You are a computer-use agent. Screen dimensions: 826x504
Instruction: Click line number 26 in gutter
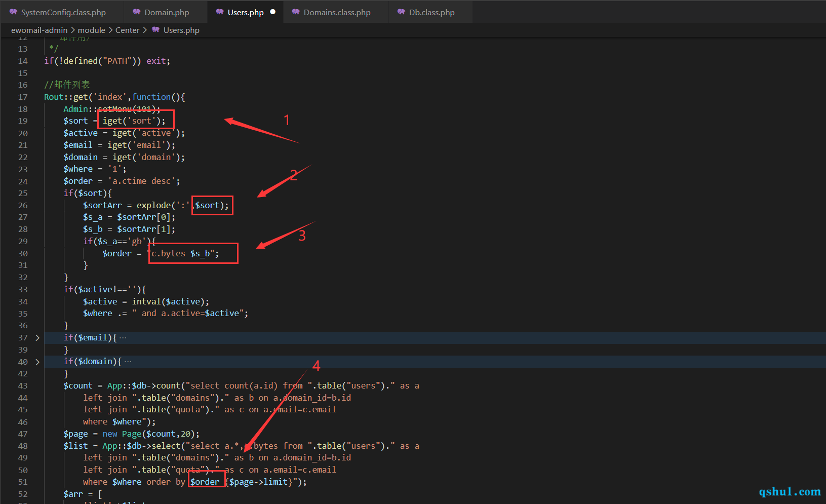[x=23, y=206]
